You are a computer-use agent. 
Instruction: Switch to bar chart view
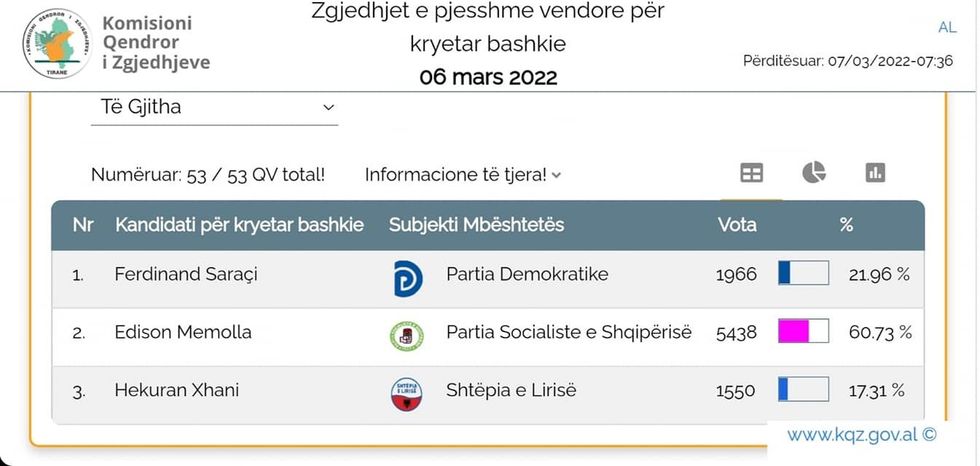tap(875, 173)
